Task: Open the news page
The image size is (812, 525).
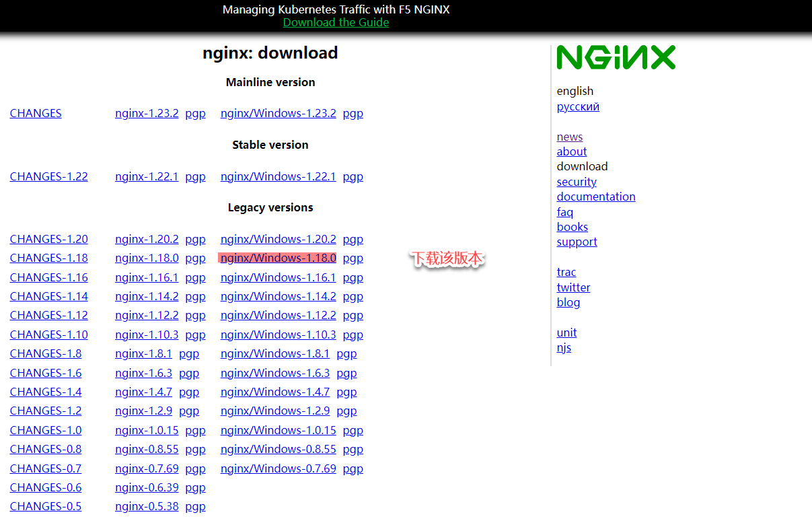Action: click(570, 137)
